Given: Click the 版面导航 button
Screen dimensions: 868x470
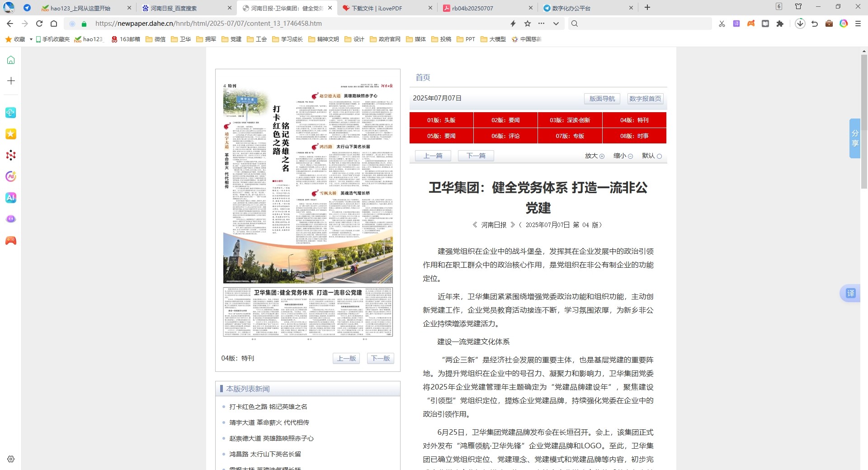Looking at the screenshot, I should click(x=602, y=99).
